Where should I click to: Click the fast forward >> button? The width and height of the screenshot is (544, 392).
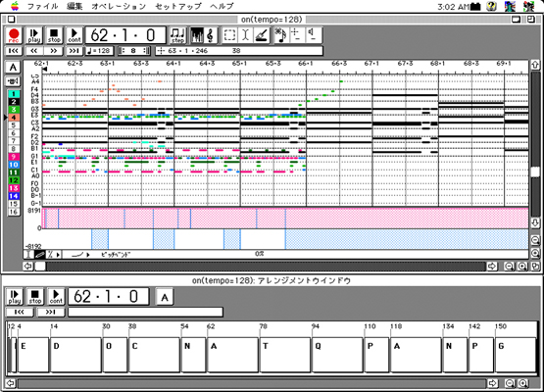pos(54,51)
